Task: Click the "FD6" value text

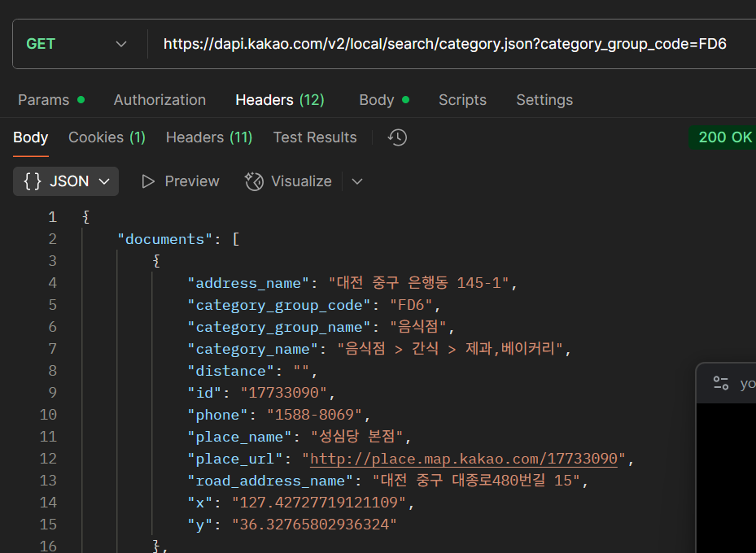Action: tap(411, 305)
